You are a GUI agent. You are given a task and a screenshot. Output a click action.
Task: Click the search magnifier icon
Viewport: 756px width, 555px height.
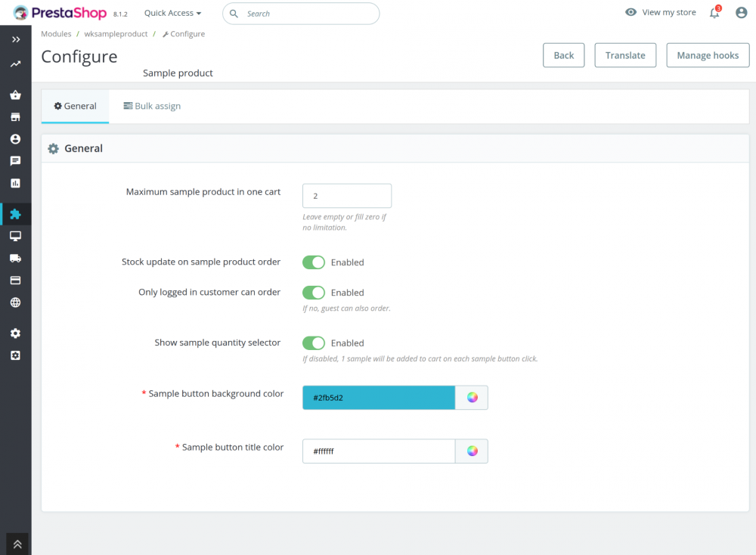pos(234,14)
